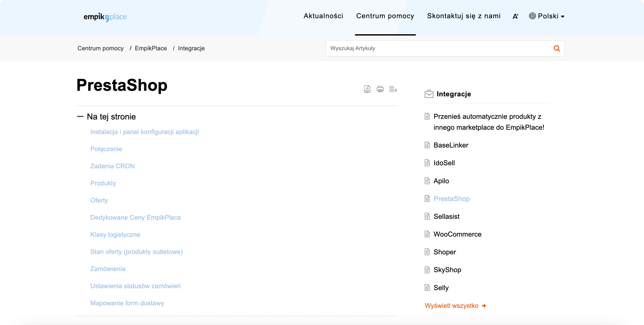This screenshot has height=325, width=644.
Task: Open the Polski language dropdown
Action: click(x=547, y=16)
